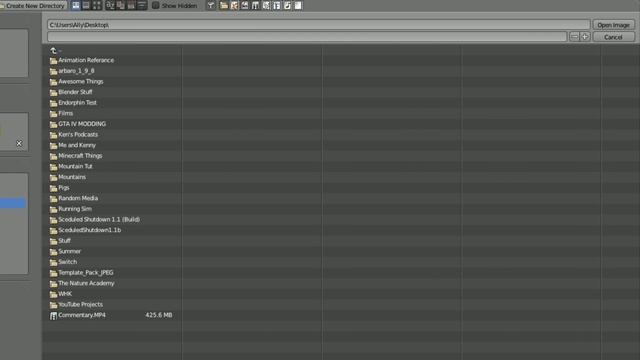Select highlighted blue entry in sidebar

(13, 203)
